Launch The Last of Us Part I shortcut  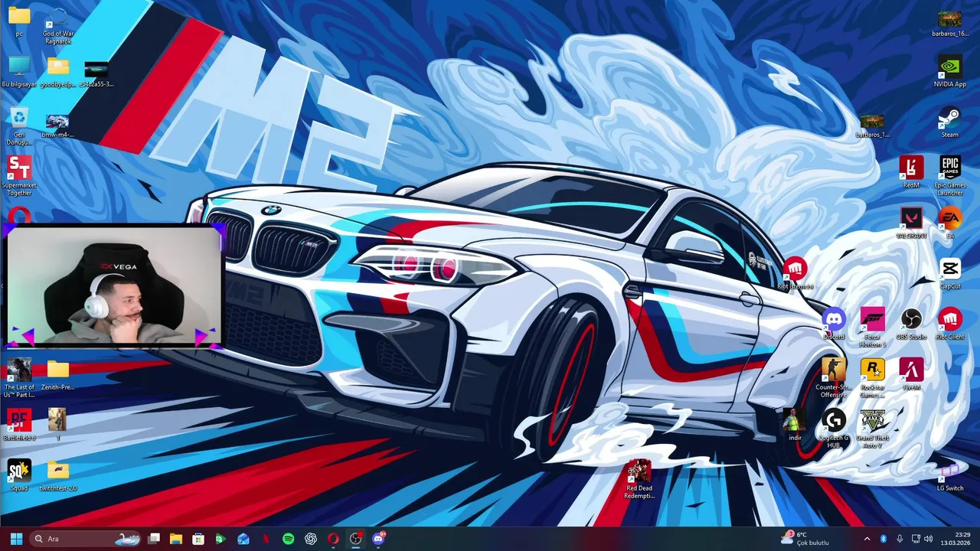point(19,378)
